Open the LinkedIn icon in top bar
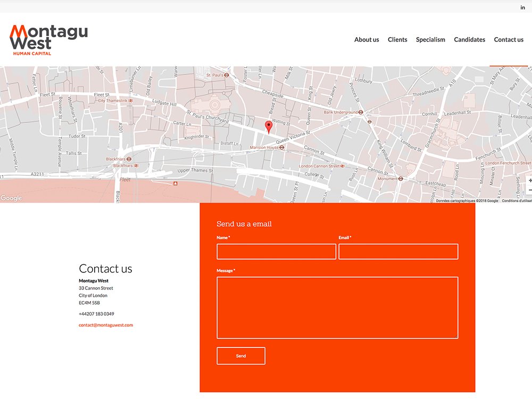 point(522,7)
